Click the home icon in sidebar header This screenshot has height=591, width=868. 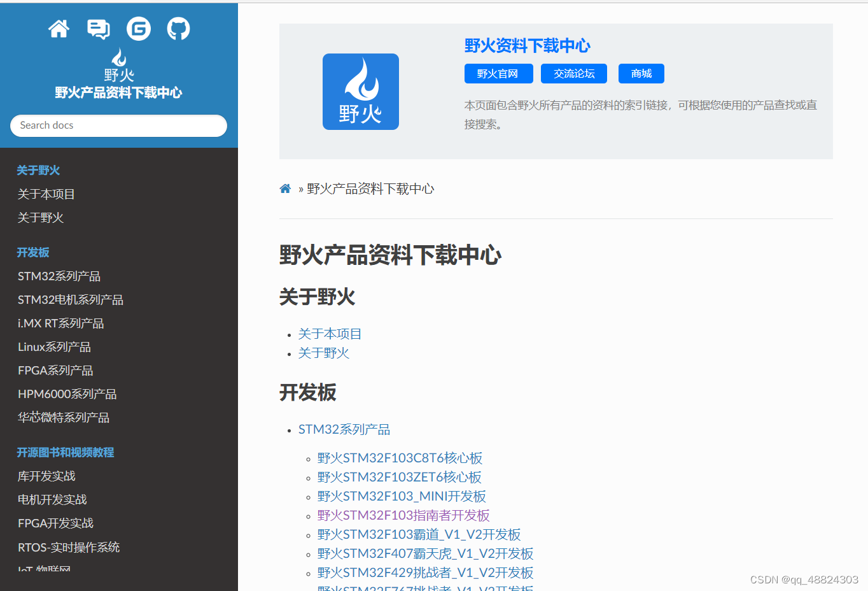59,29
